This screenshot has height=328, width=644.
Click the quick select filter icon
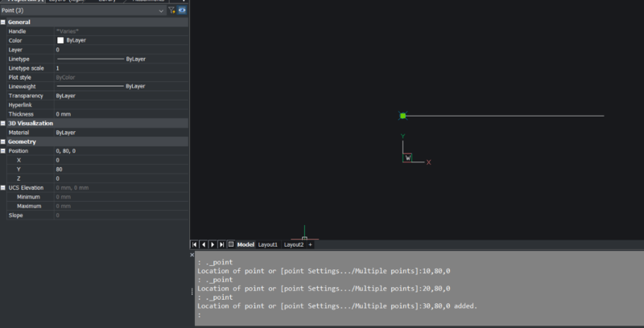click(171, 10)
